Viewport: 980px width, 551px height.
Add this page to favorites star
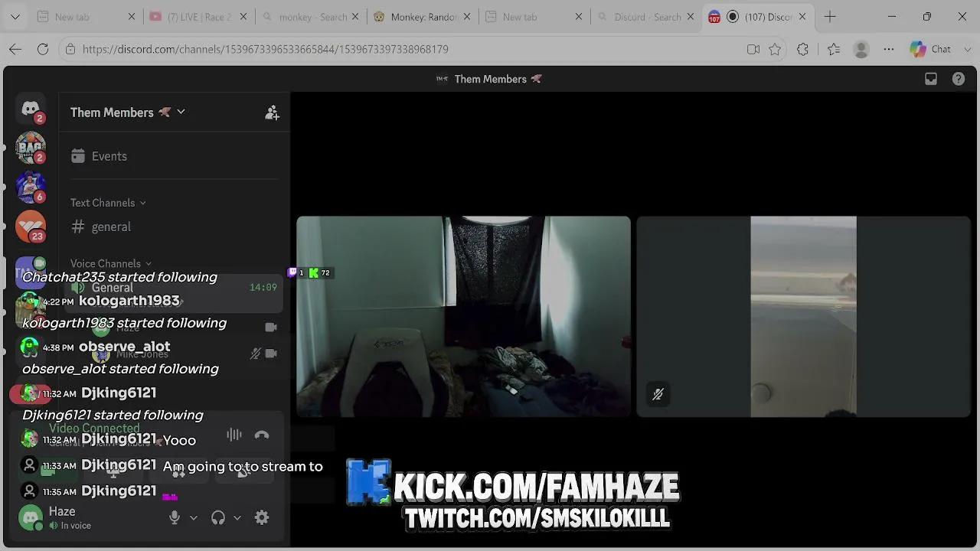pyautogui.click(x=775, y=49)
